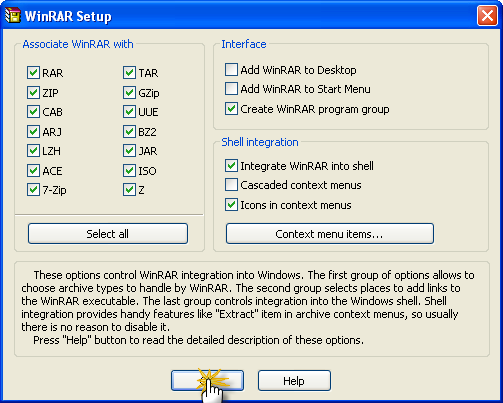The width and height of the screenshot is (503, 403).
Task: Uncheck the TAR checkbox
Action: (129, 73)
